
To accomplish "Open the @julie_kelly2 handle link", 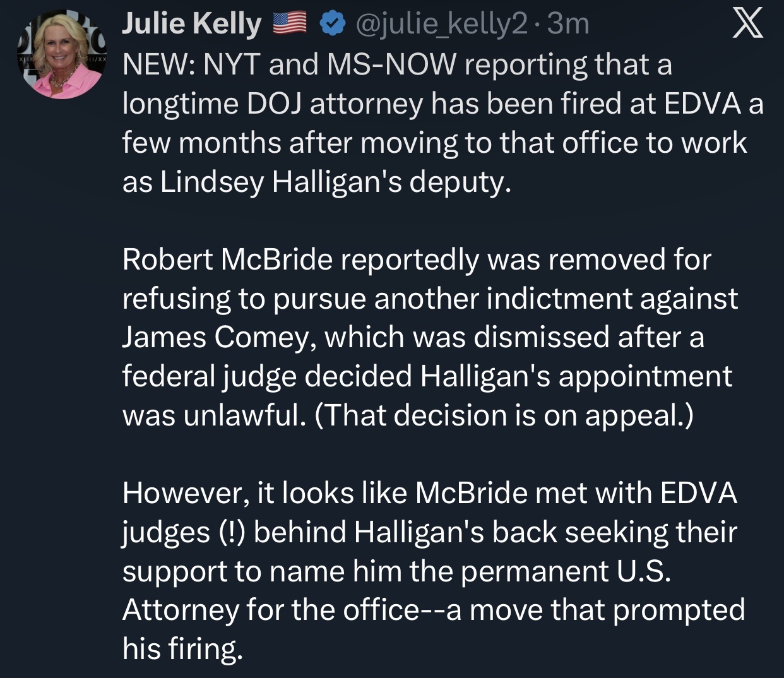I will click(441, 25).
